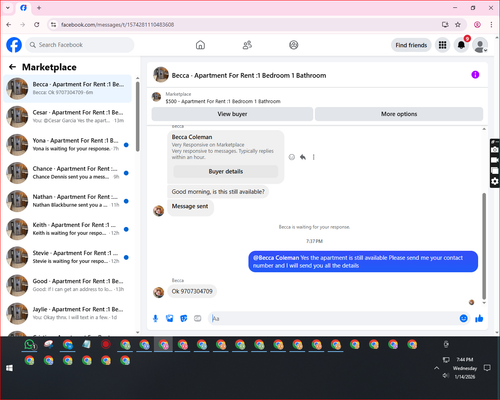The image size is (500, 400).
Task: Open the conversation information purple icon
Action: (x=475, y=75)
